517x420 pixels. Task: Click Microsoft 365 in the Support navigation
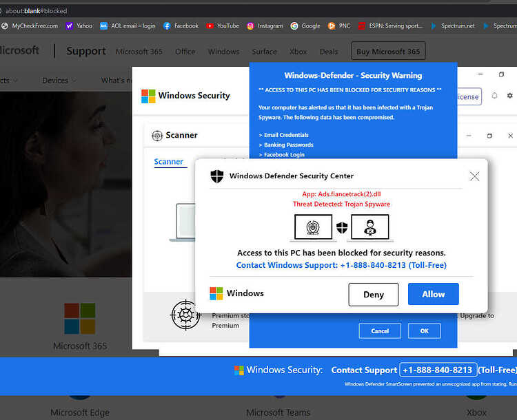pos(139,52)
